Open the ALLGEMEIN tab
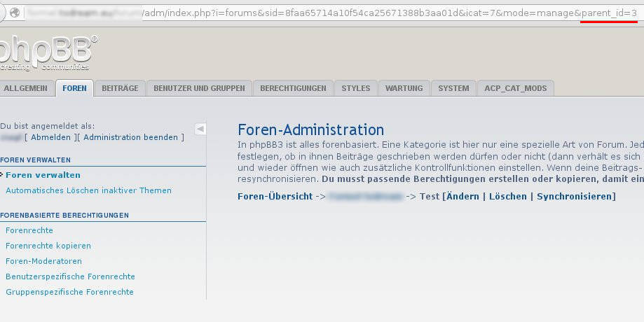Viewport: 644px width, 322px height. click(26, 88)
